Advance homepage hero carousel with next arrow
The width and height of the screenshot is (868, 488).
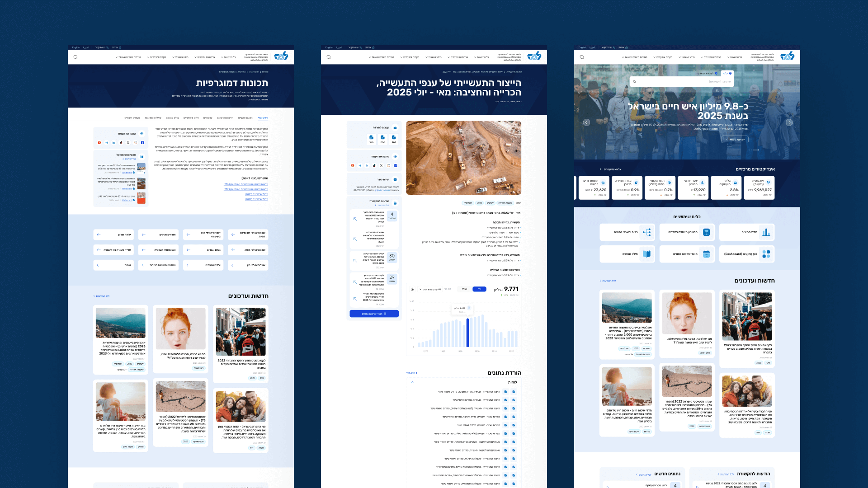pyautogui.click(x=789, y=122)
